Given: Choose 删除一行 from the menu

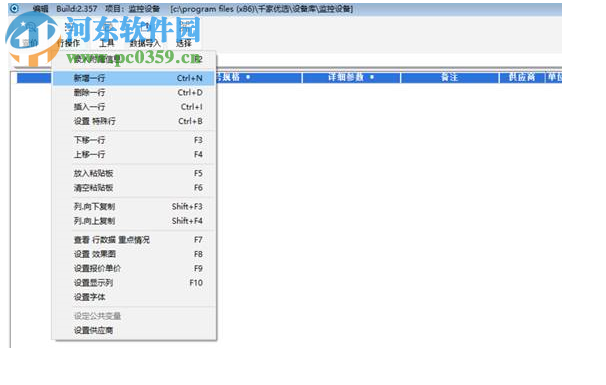Looking at the screenshot, I should click(x=134, y=92).
